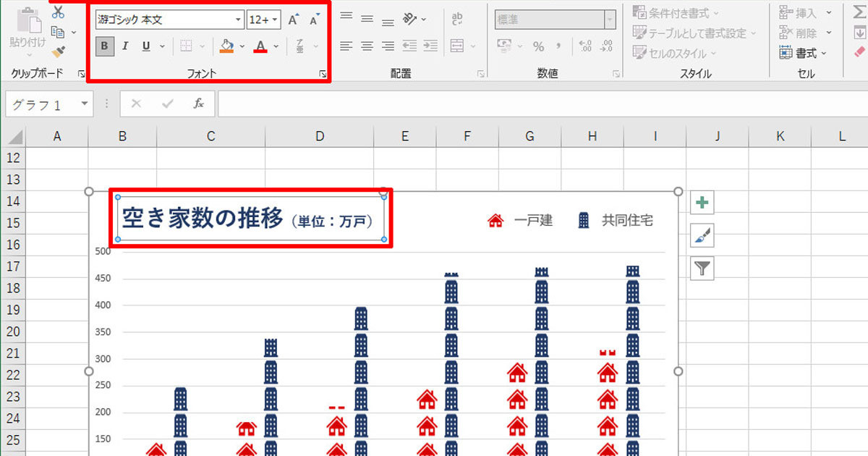Image resolution: width=868 pixels, height=456 pixels.
Task: Open the Font group dialog launcher
Action: (321, 74)
